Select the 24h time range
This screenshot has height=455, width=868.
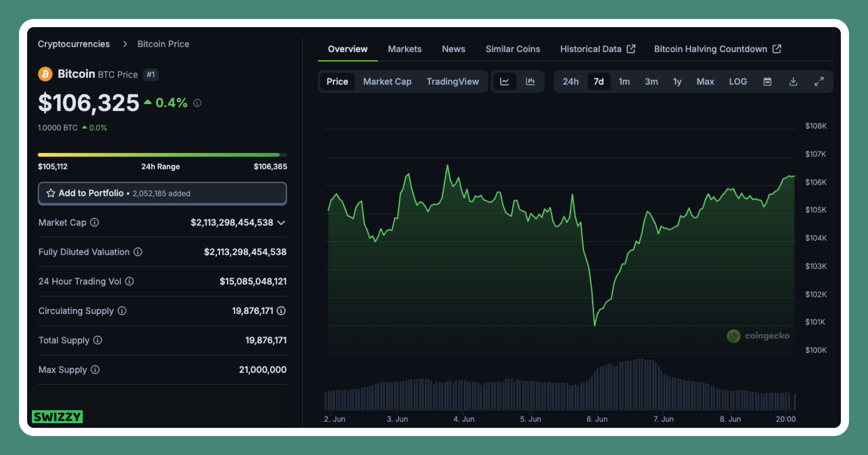[571, 82]
